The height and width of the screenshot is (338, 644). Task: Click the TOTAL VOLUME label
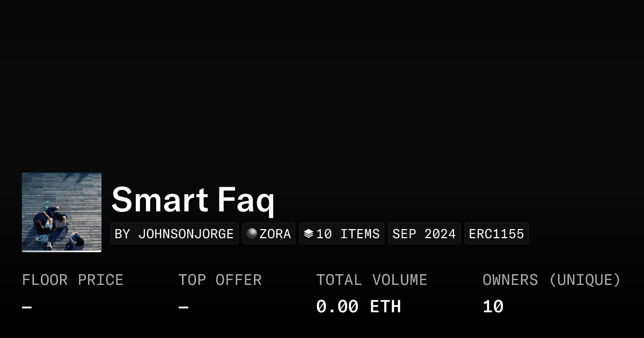tap(371, 280)
